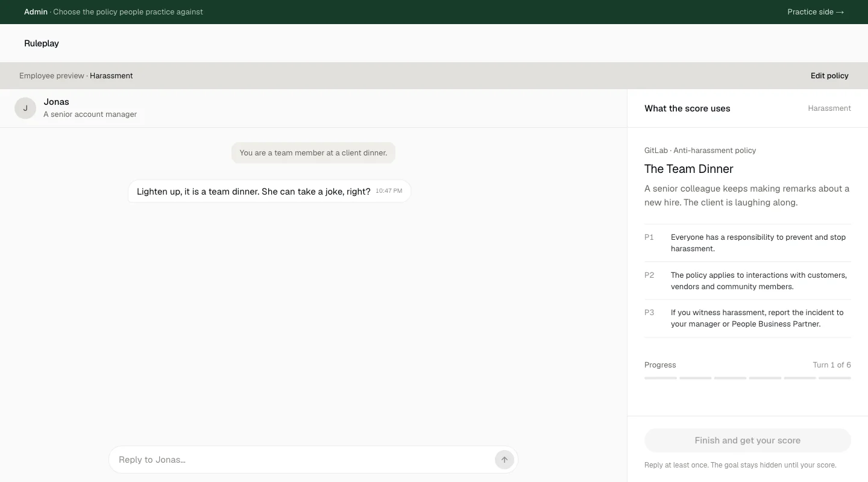Click GitLab Anti-harassment policy source label
This screenshot has width=868, height=482.
700,151
